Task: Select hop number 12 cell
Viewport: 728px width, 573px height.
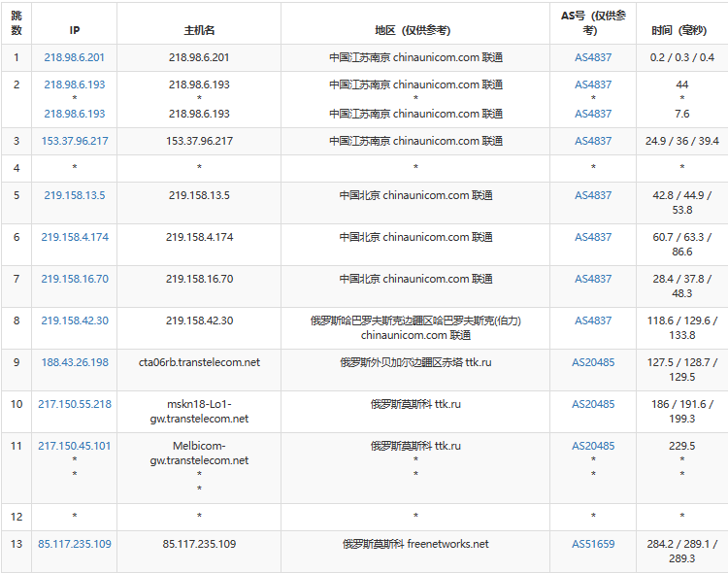Action: point(17,518)
